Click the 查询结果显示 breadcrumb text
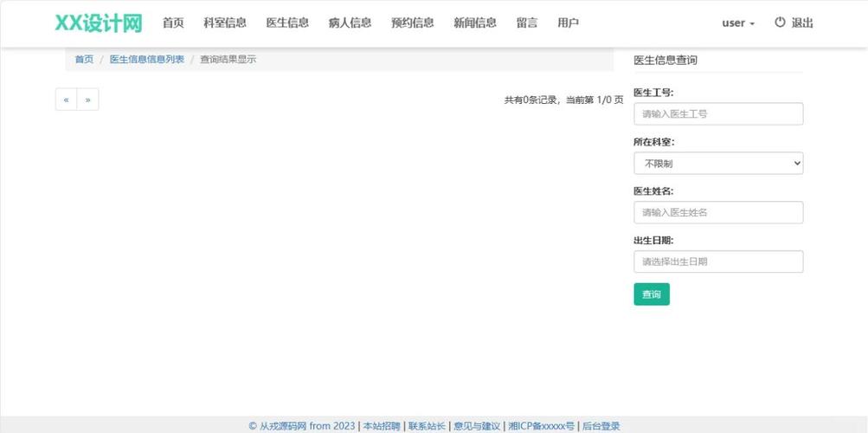 coord(228,59)
